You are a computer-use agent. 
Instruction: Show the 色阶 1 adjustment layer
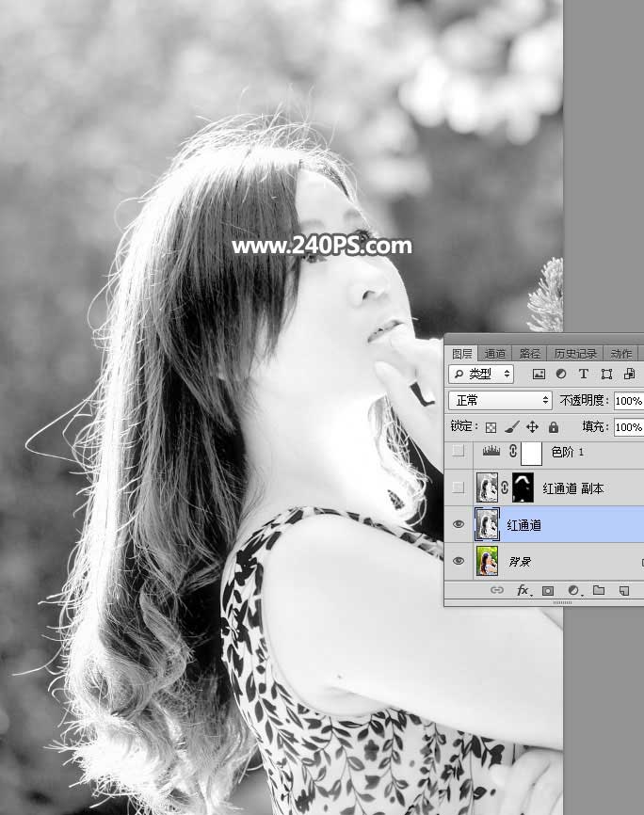click(x=459, y=452)
